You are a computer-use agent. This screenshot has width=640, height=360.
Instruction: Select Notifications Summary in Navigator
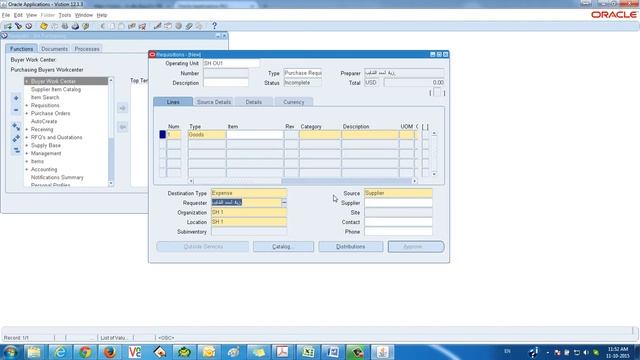57,178
